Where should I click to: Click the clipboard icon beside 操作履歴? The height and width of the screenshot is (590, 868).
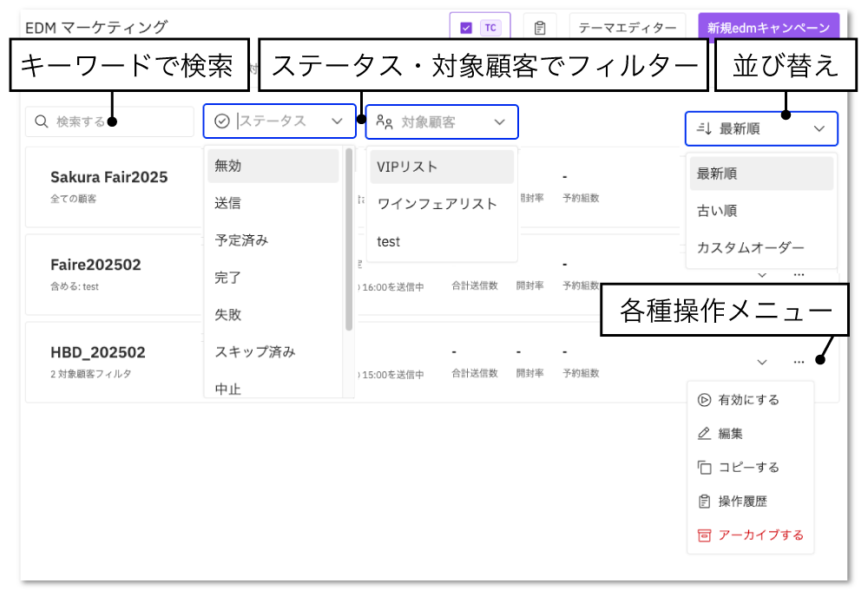click(x=704, y=501)
